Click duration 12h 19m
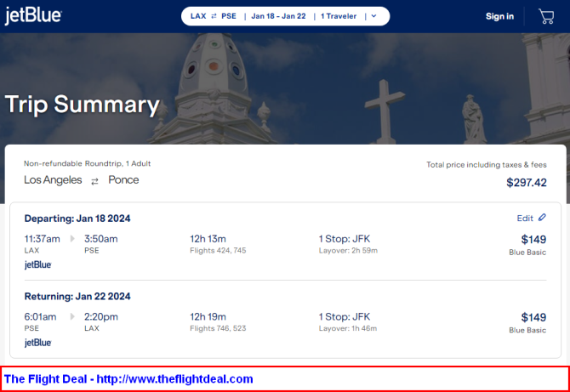 208,316
